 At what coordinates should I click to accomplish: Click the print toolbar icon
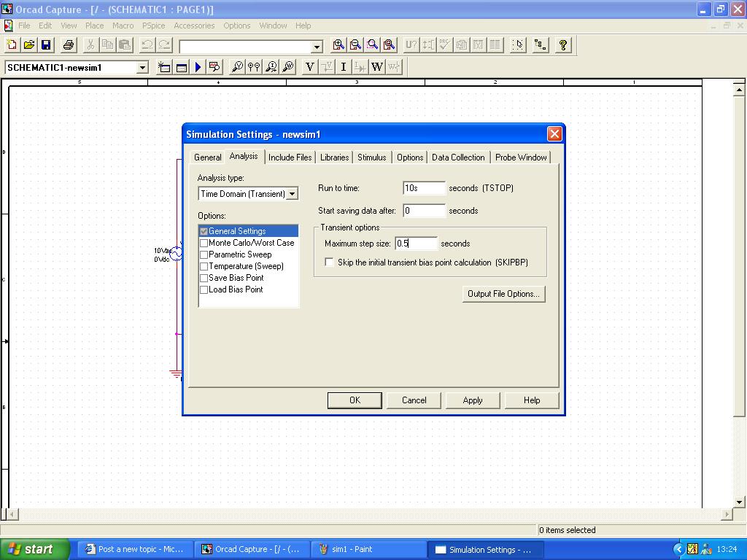(x=69, y=44)
